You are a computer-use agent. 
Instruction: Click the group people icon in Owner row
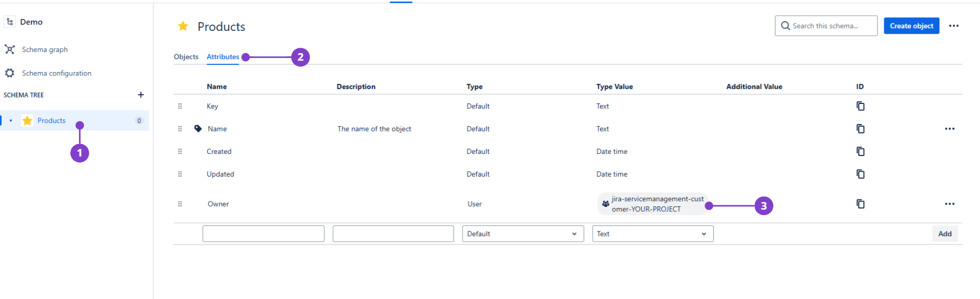[606, 204]
